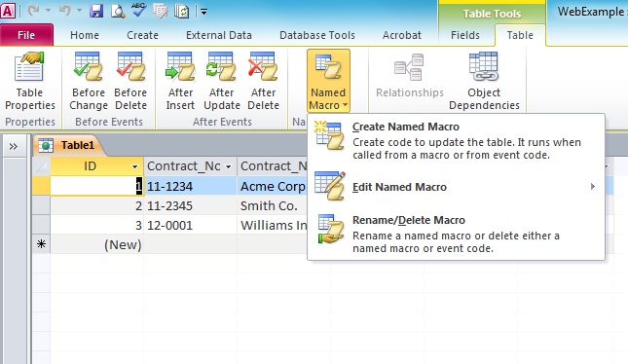
Task: Open the Contract_Nc column dropdown arrow
Action: coord(228,166)
